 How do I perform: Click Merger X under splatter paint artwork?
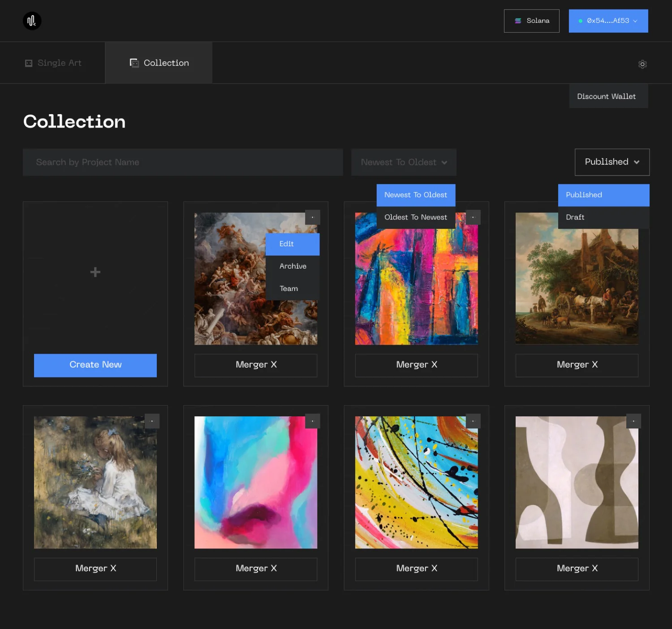pyautogui.click(x=416, y=569)
